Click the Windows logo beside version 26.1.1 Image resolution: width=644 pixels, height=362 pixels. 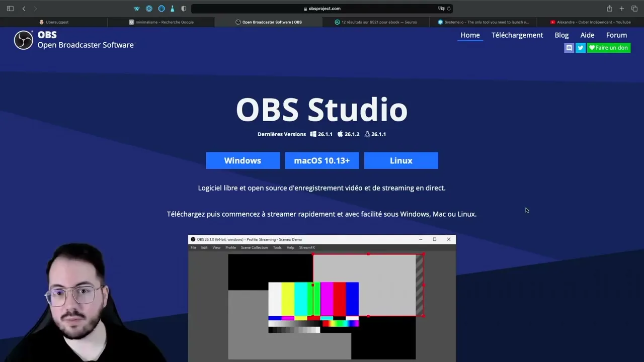pyautogui.click(x=312, y=134)
